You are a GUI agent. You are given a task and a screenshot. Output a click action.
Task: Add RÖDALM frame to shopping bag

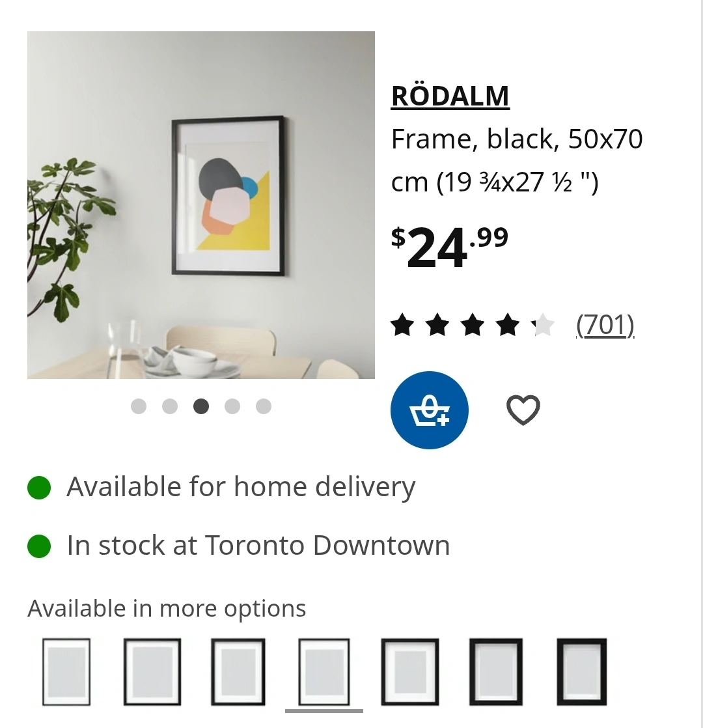coord(429,410)
